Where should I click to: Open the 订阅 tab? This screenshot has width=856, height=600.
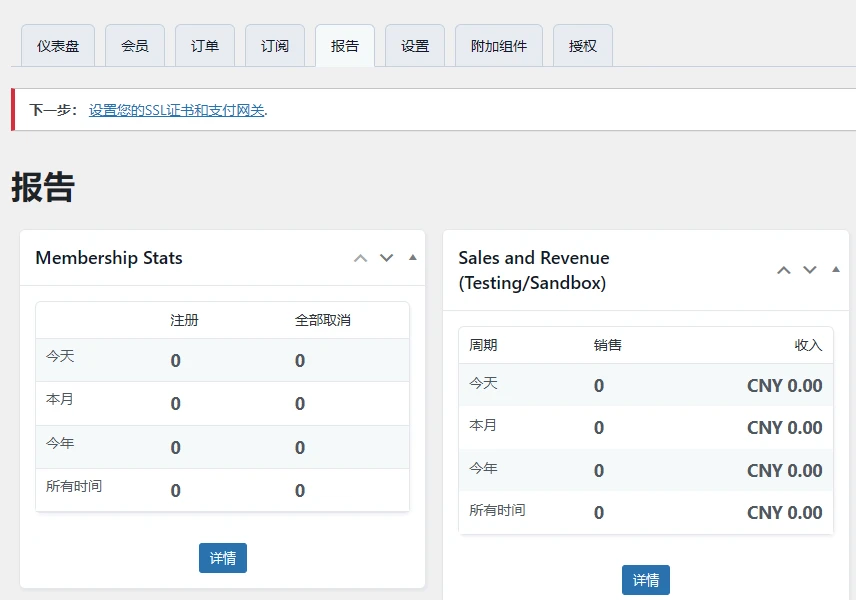click(274, 44)
